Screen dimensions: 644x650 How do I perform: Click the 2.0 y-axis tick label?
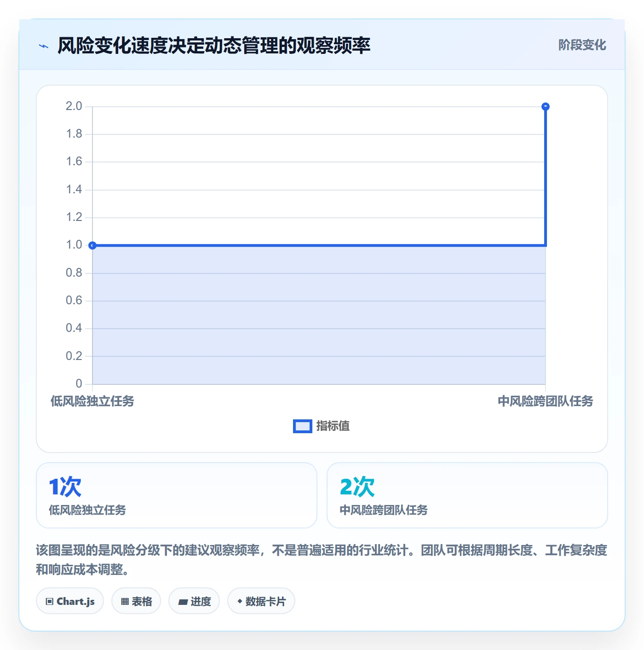point(74,106)
